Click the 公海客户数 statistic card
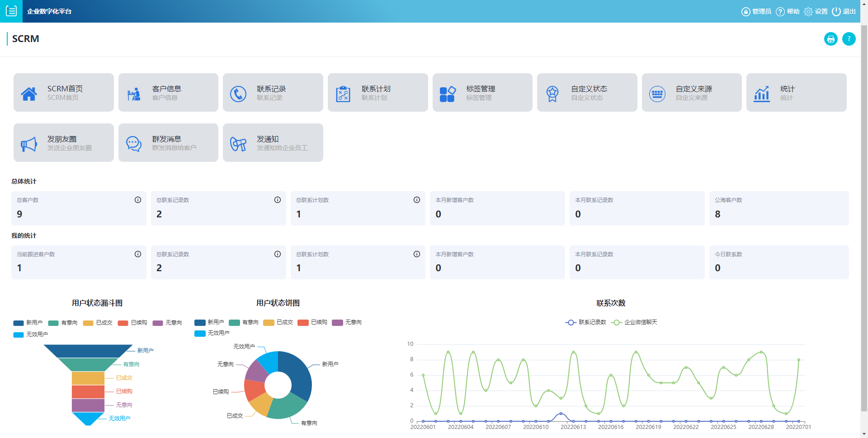Screen dimensions: 868x438 tap(779, 208)
